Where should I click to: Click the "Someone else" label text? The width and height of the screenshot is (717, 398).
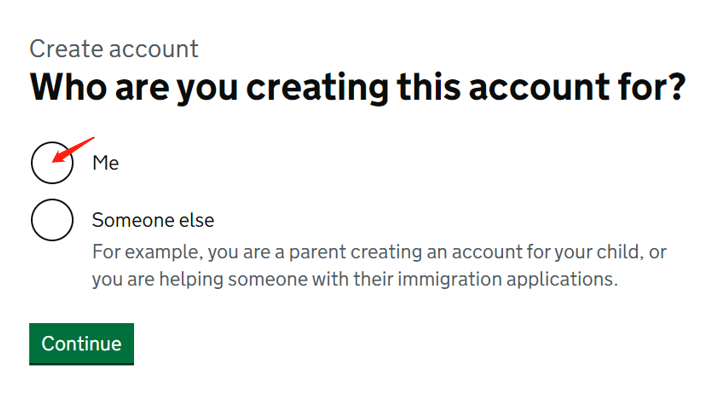(153, 220)
